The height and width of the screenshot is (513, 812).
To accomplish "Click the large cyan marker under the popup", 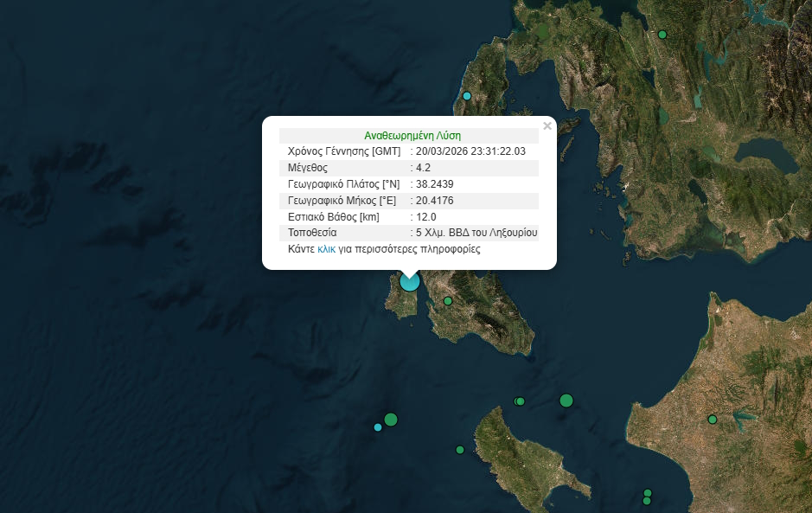I will point(409,280).
